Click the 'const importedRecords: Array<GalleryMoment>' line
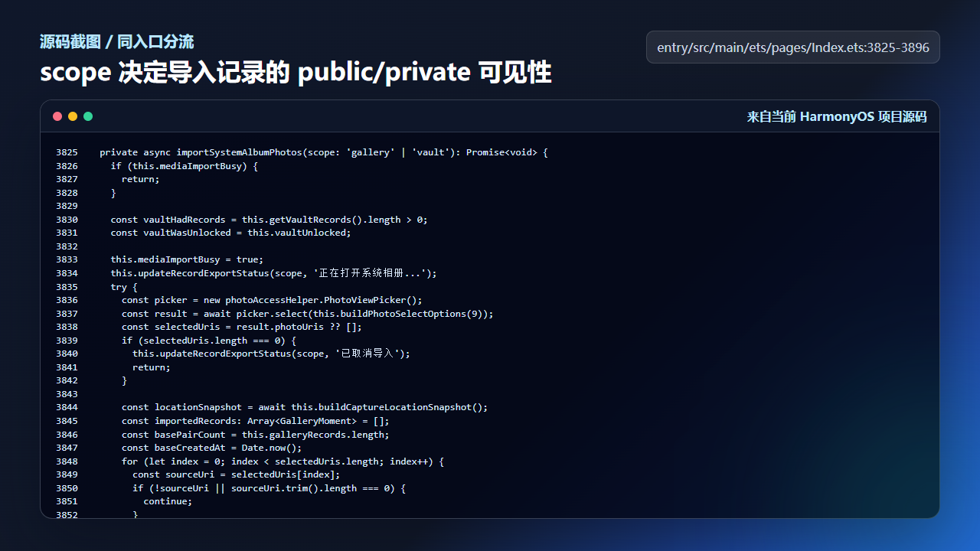Image resolution: width=980 pixels, height=551 pixels. tap(256, 421)
